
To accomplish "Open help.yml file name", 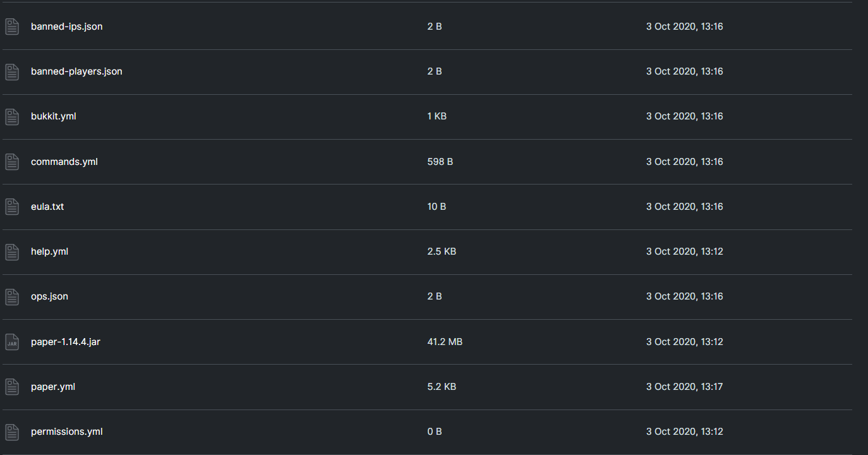I will [49, 252].
